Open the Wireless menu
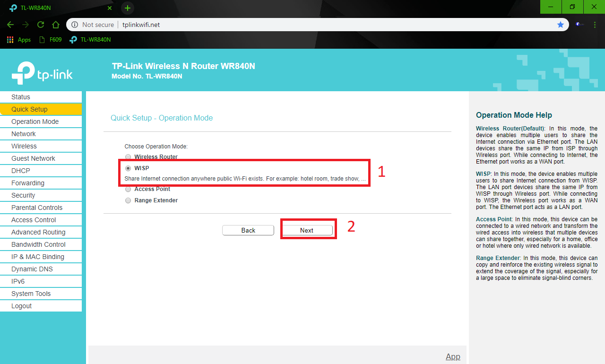The height and width of the screenshot is (364, 605). (x=41, y=146)
